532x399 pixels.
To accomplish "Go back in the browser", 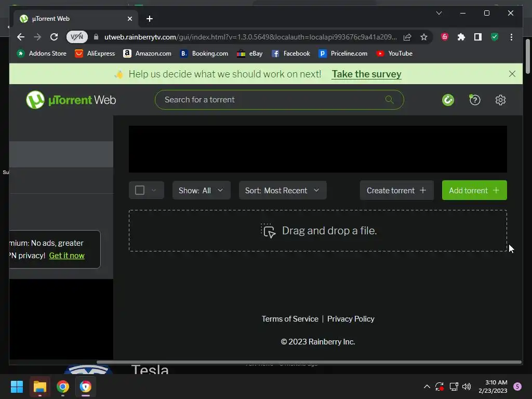I will click(21, 37).
